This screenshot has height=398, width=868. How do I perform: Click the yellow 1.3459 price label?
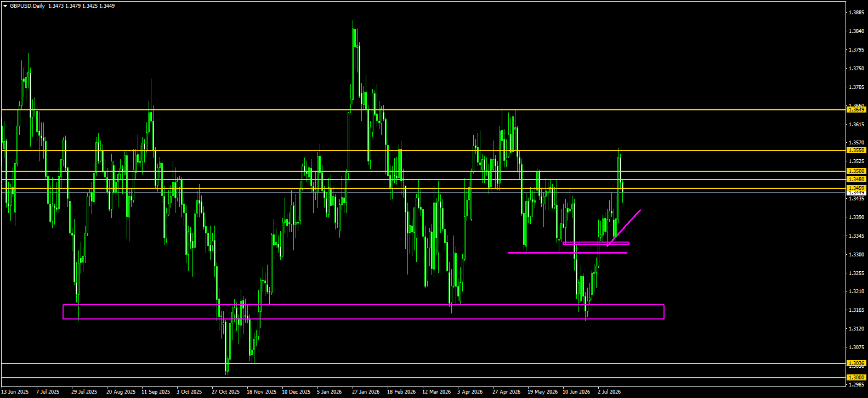856,188
